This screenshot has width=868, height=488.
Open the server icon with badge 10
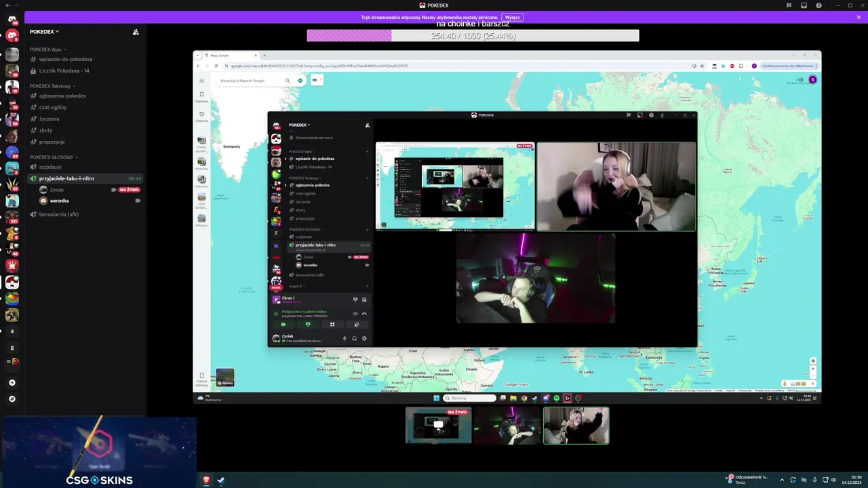(x=12, y=103)
